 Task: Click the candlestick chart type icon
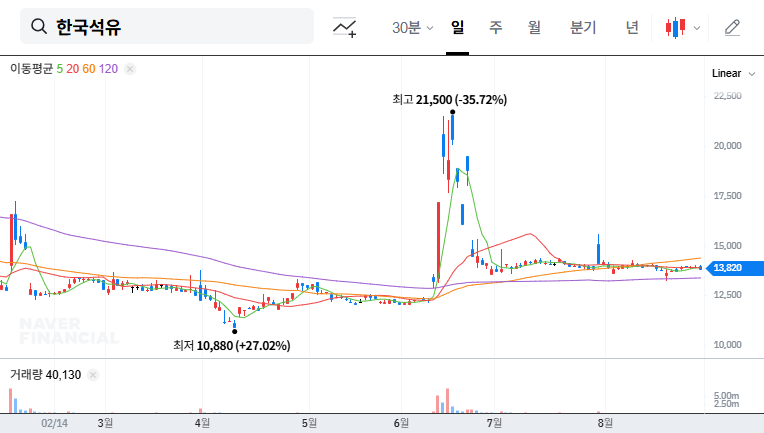click(x=675, y=28)
